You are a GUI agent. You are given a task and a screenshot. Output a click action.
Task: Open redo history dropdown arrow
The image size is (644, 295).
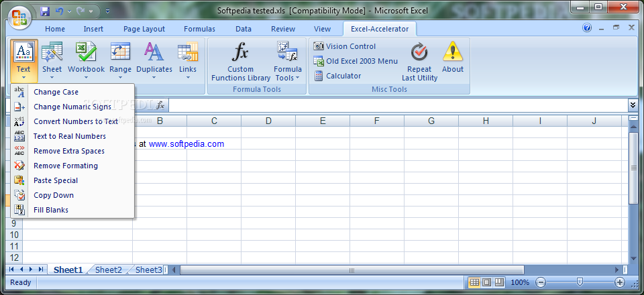click(x=91, y=11)
